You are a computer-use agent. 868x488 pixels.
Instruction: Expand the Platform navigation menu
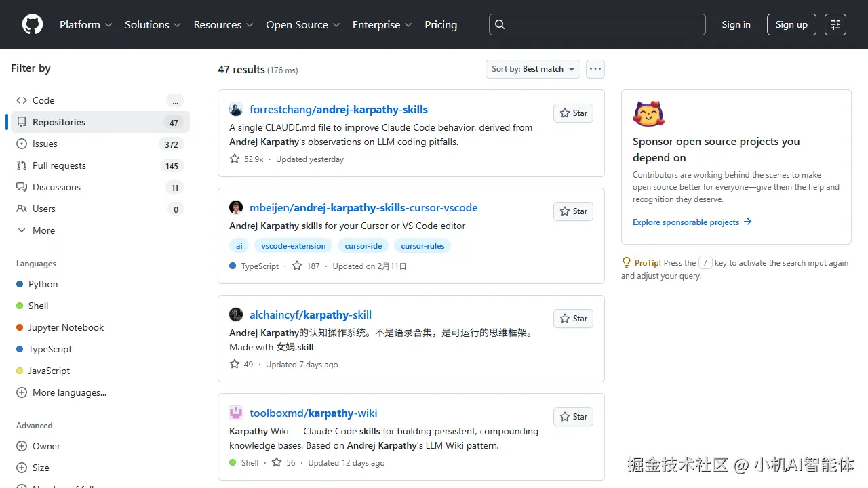coord(85,24)
